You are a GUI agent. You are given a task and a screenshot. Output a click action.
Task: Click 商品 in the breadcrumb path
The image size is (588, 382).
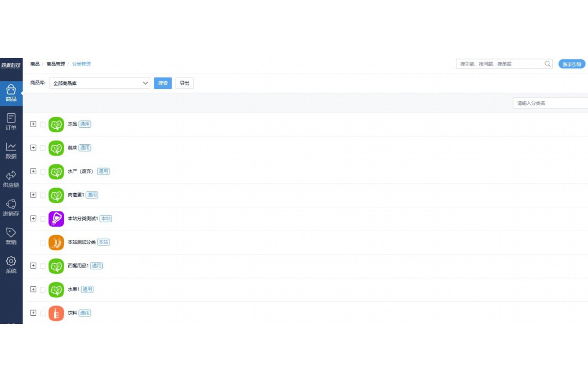click(35, 64)
